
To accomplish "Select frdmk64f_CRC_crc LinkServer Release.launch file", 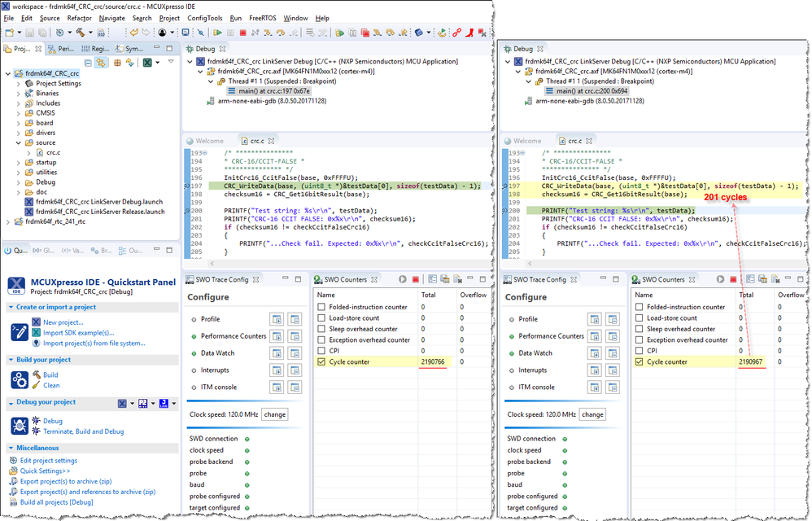I will pos(100,212).
